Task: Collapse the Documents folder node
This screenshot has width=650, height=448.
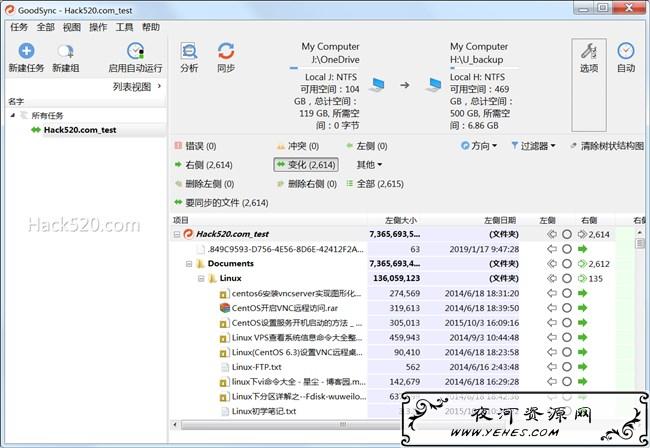Action: coord(189,264)
